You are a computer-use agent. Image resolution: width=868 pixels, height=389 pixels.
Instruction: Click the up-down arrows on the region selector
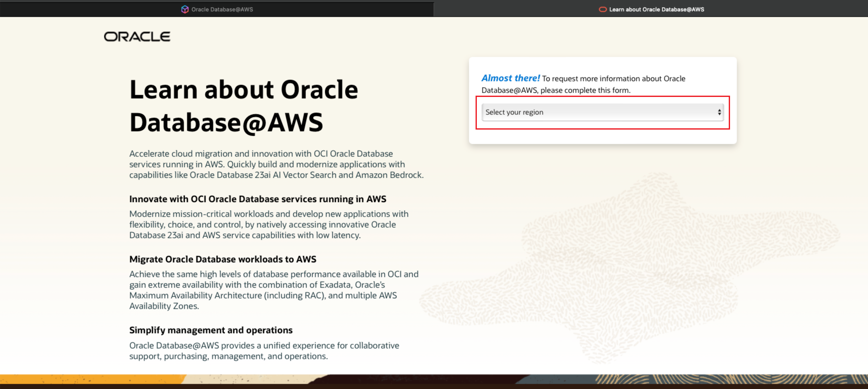point(719,112)
